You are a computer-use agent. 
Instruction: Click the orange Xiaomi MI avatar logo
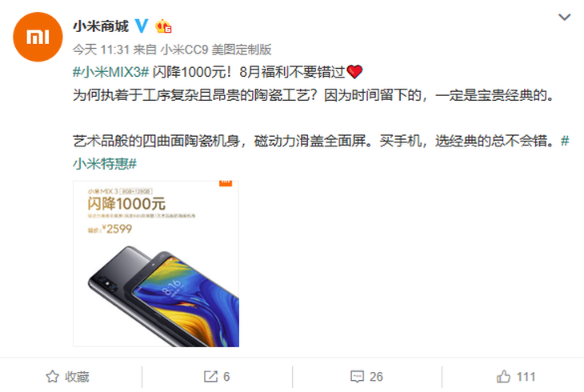coord(38,37)
